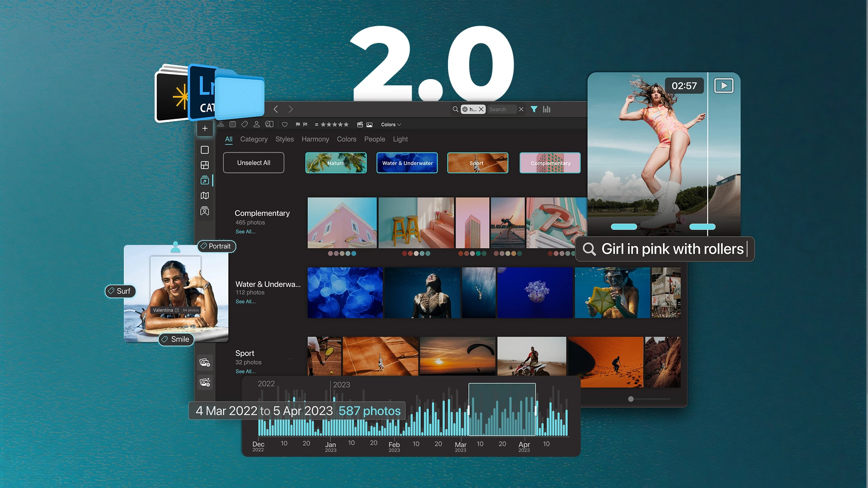Viewport: 868px width, 488px height.
Task: Select the single photo view icon
Action: click(205, 150)
